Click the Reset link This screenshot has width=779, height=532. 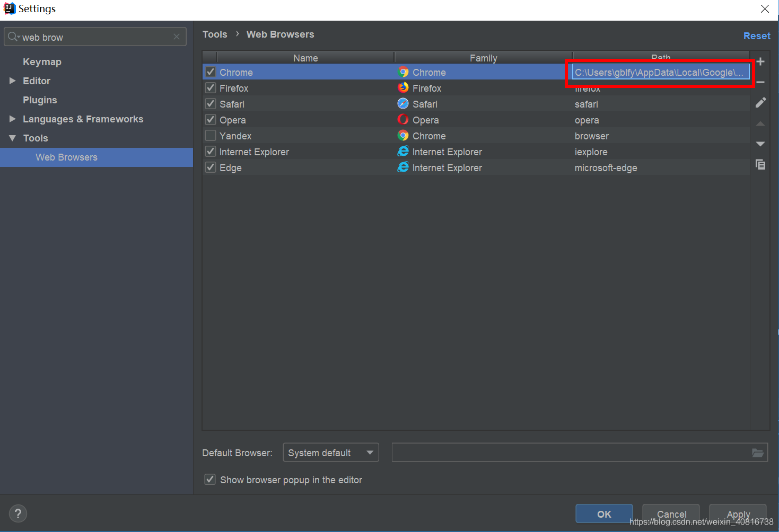(x=757, y=36)
